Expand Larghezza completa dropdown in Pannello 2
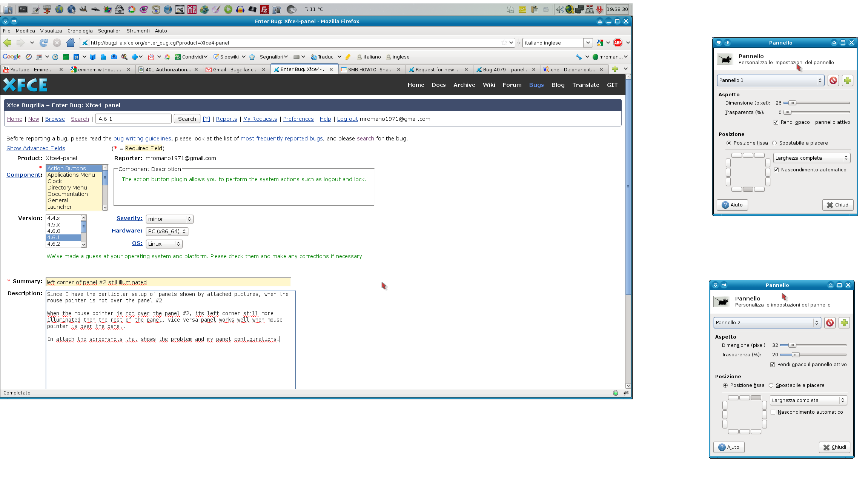The height and width of the screenshot is (479, 868). pyautogui.click(x=808, y=400)
